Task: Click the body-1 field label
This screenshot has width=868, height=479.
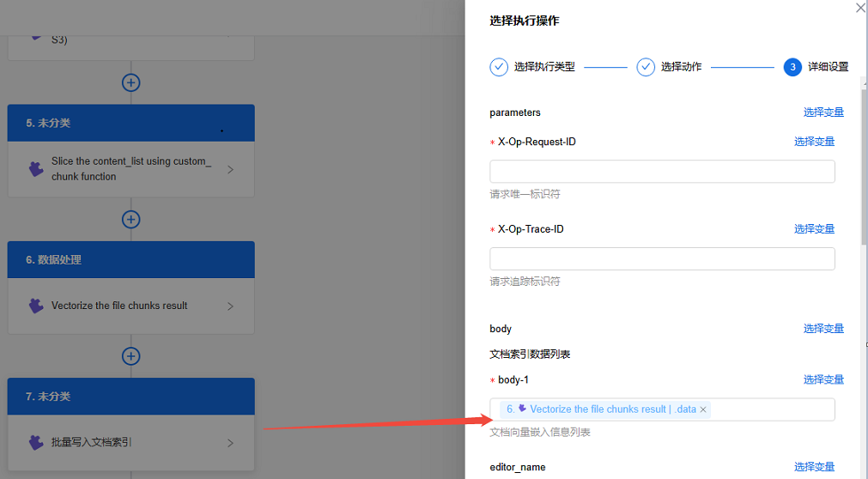Action: pos(513,380)
